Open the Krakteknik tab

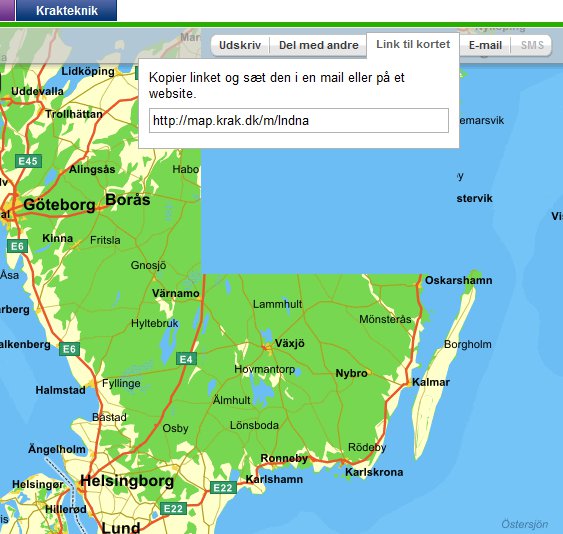[x=66, y=10]
